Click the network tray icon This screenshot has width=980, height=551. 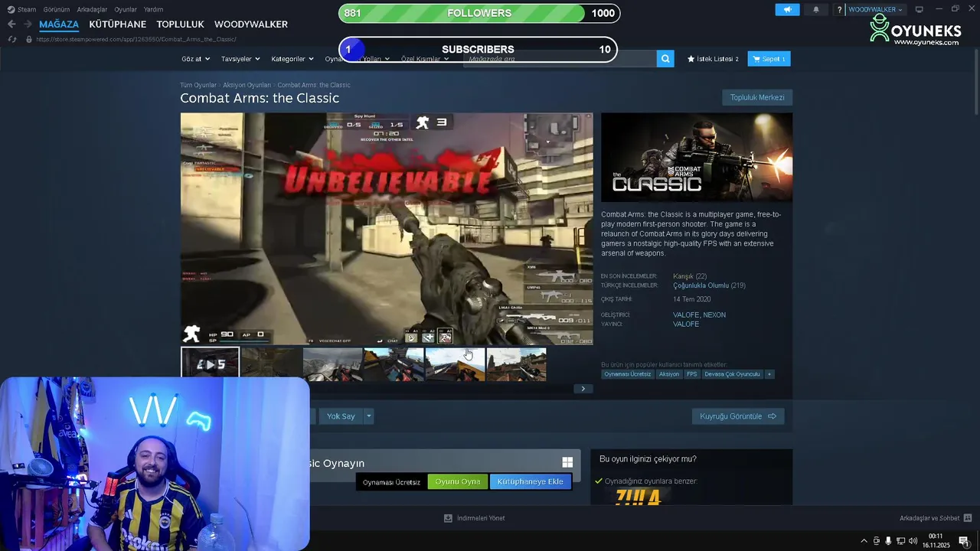click(x=900, y=541)
